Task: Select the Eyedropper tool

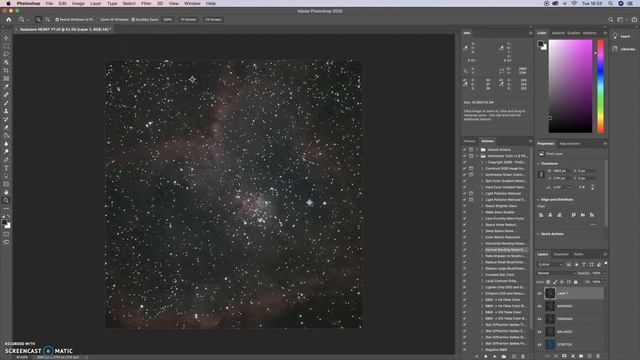Action: coord(6,87)
